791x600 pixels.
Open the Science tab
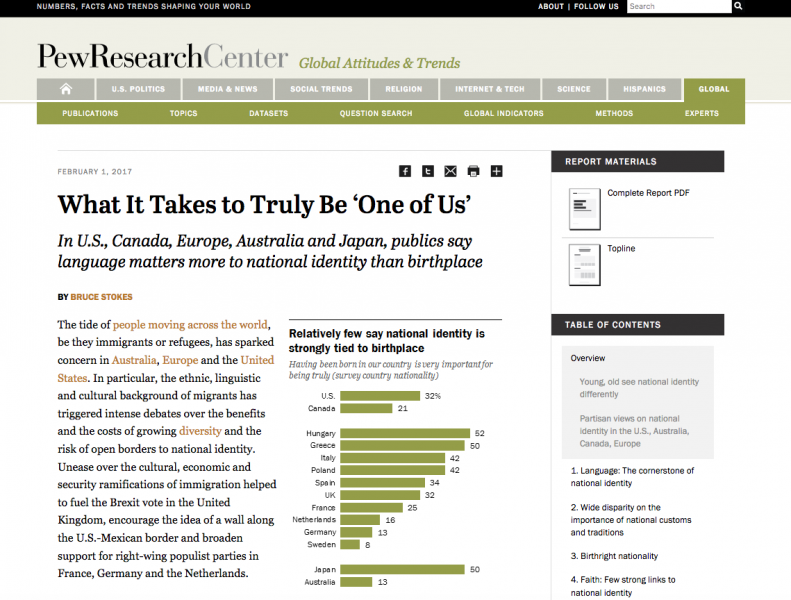click(574, 89)
